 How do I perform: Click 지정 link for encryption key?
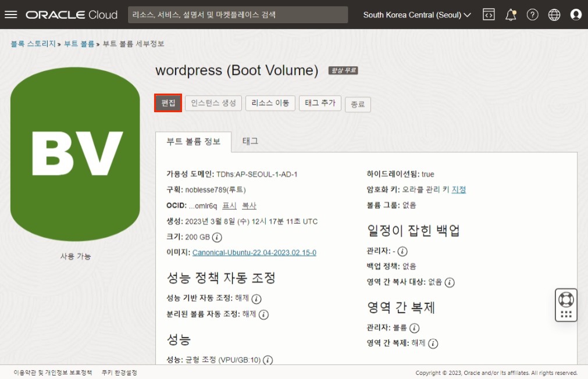pos(459,189)
